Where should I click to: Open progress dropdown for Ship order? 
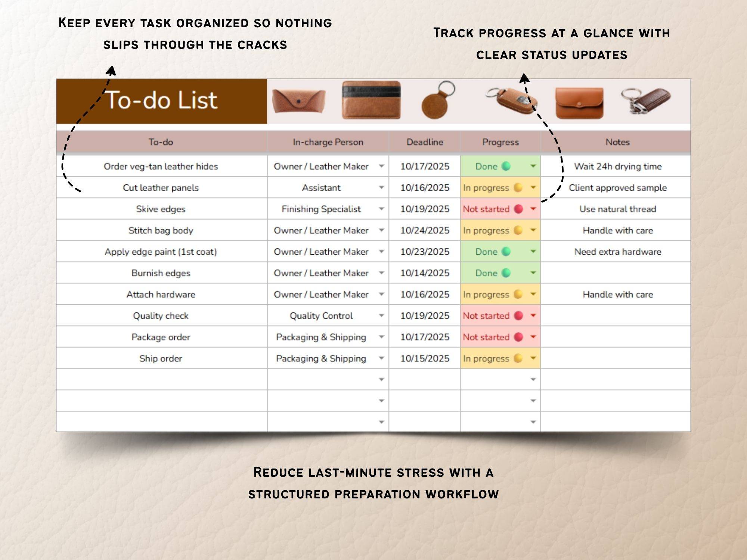(533, 358)
